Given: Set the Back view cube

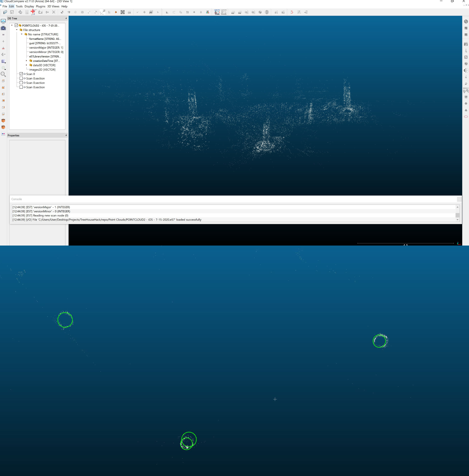Looking at the screenshot, I should [x=3, y=127].
